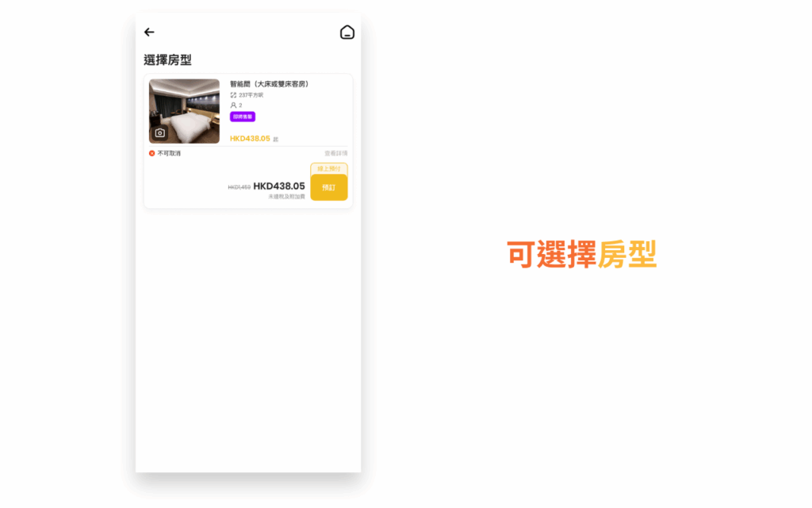This screenshot has height=508, width=812.
Task: Click the 未連稅及附加費 tax note
Action: (x=286, y=197)
